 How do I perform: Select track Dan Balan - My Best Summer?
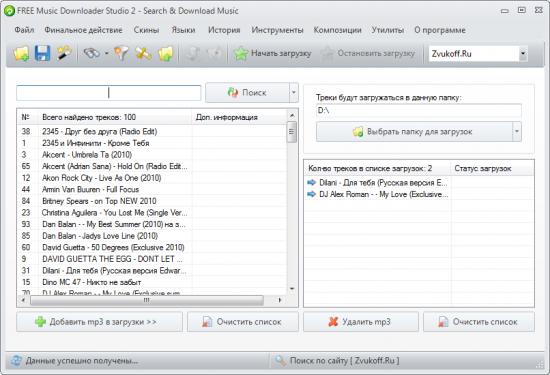[x=152, y=224]
